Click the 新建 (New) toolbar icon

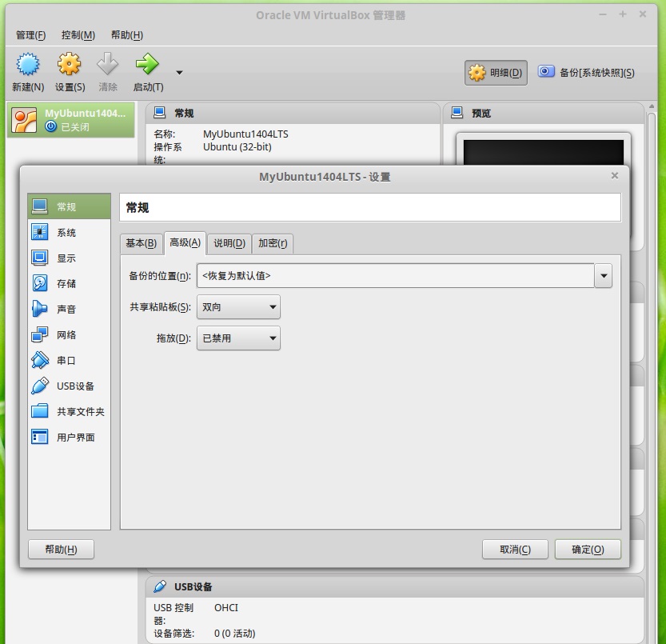point(28,65)
